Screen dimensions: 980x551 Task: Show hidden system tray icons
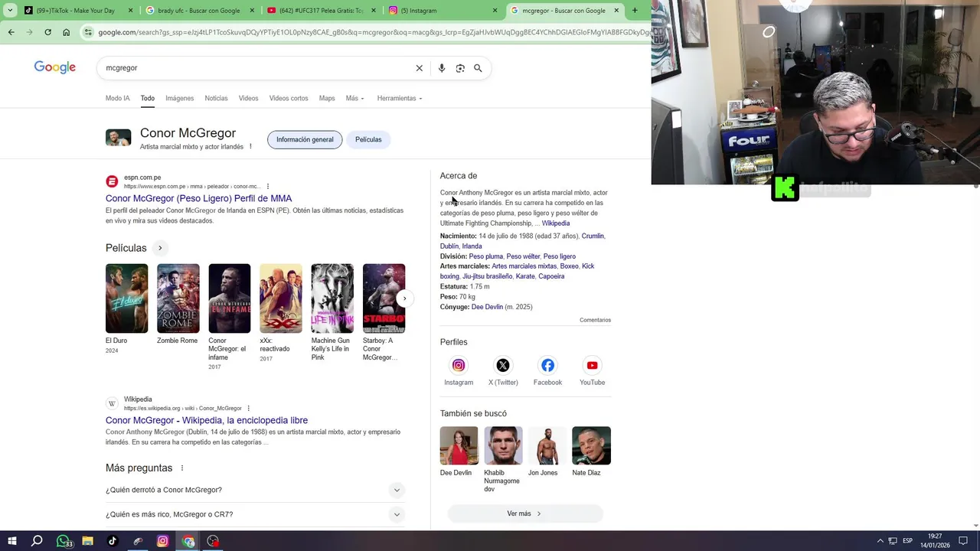coord(880,541)
